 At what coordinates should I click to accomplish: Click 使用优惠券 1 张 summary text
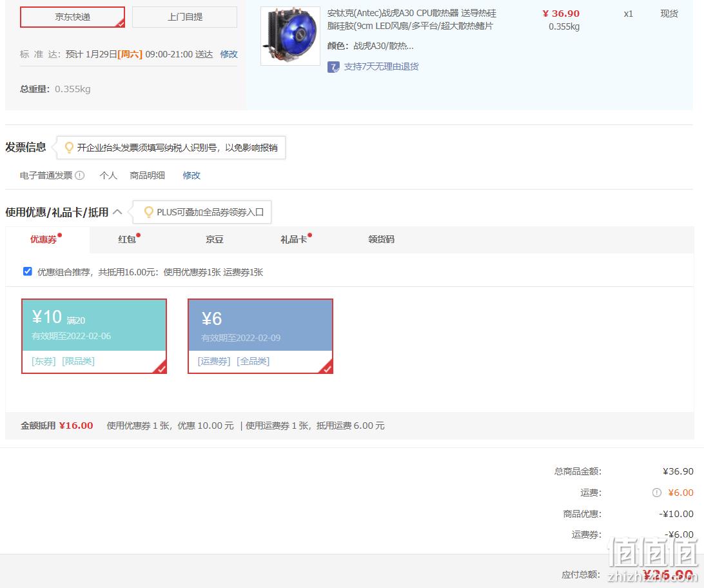(x=138, y=426)
